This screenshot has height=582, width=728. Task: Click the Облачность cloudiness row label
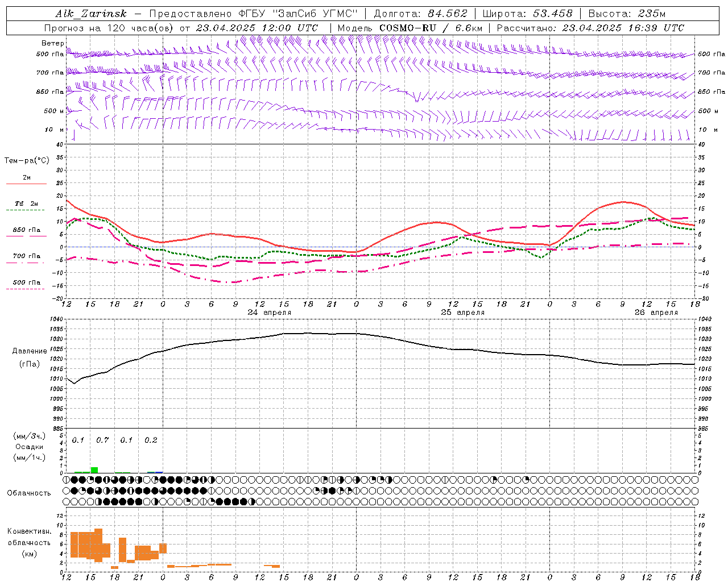point(29,493)
